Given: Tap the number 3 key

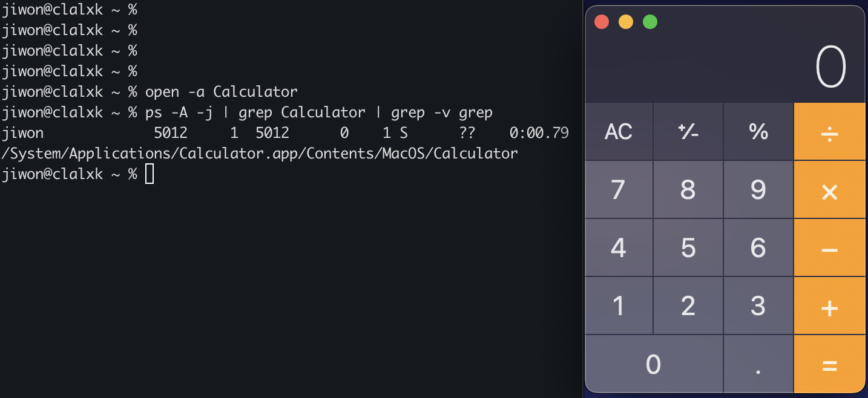Looking at the screenshot, I should pos(758,306).
